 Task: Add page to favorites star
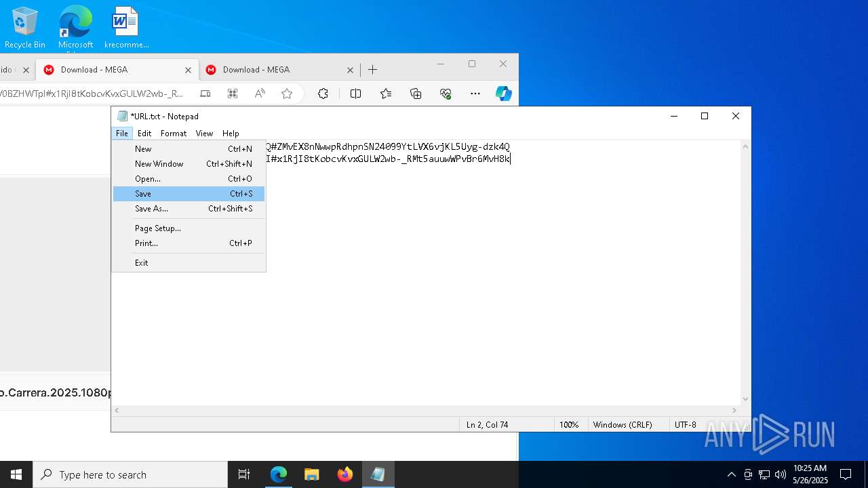point(287,94)
